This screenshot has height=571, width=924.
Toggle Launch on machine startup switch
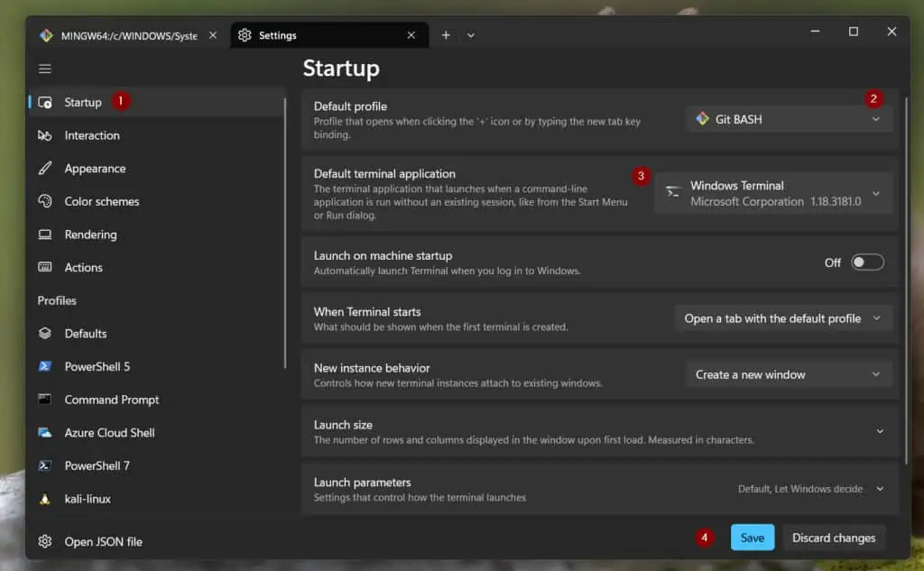click(867, 262)
